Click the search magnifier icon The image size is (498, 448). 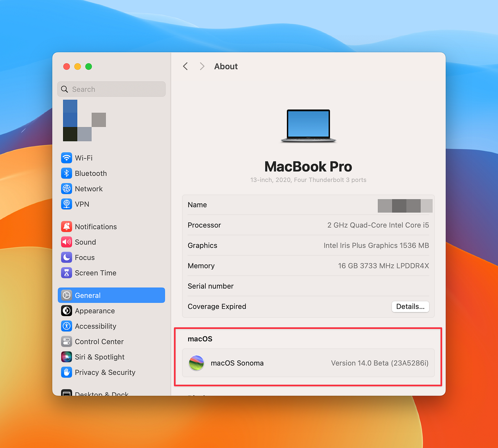65,89
